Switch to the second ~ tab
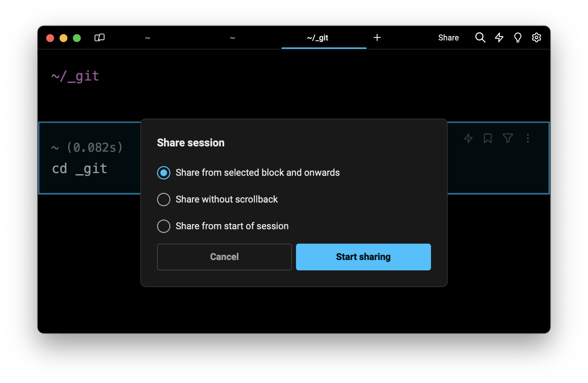This screenshot has width=588, height=383. click(x=233, y=38)
